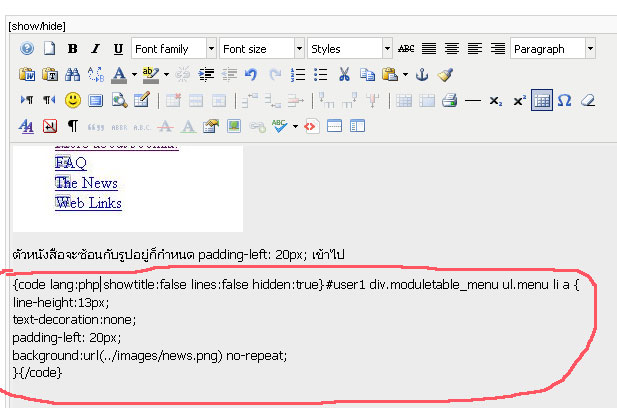Toggle visual control characters pilcrow
Viewport: 617px width, 408px height.
72,126
